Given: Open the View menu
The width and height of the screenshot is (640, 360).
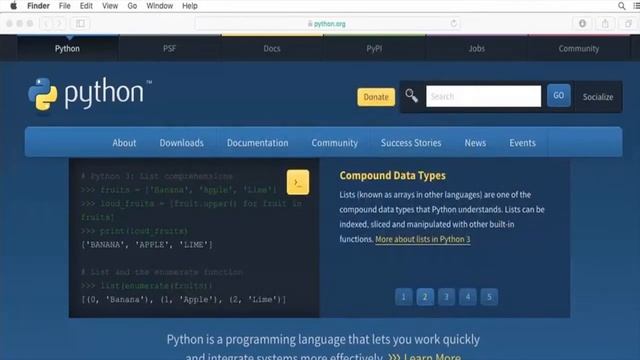Looking at the screenshot, I should coord(110,6).
